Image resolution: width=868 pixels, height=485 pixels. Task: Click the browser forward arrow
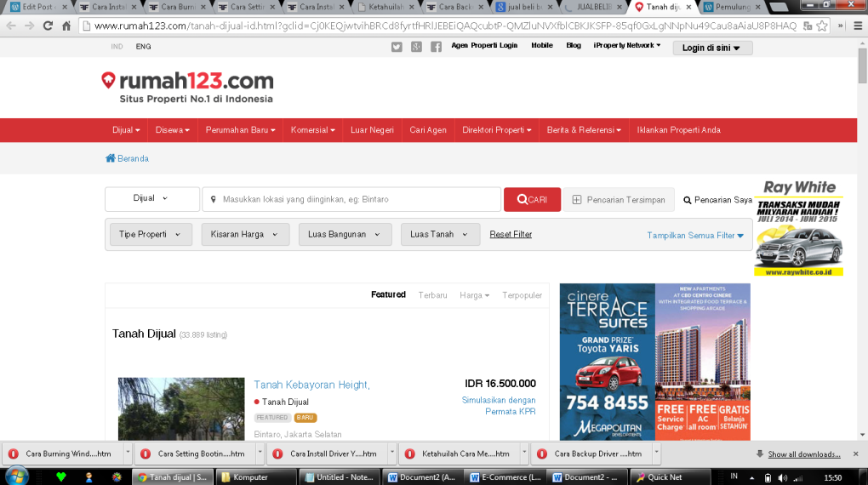tap(29, 26)
